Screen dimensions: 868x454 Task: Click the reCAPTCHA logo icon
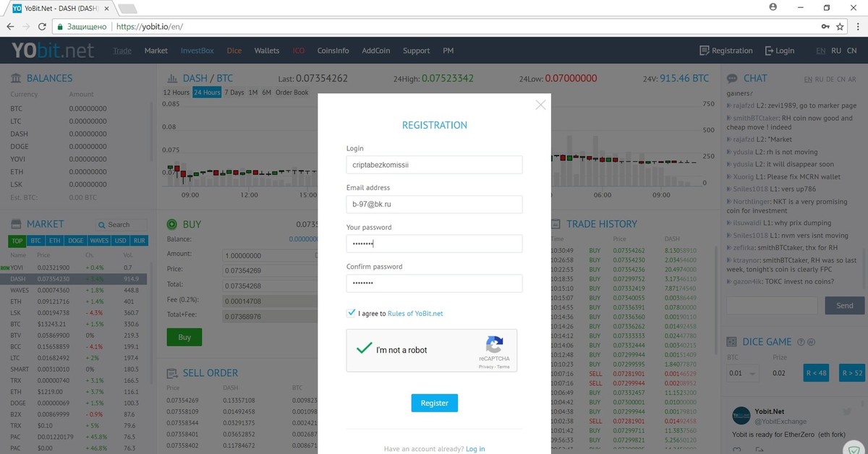point(494,344)
